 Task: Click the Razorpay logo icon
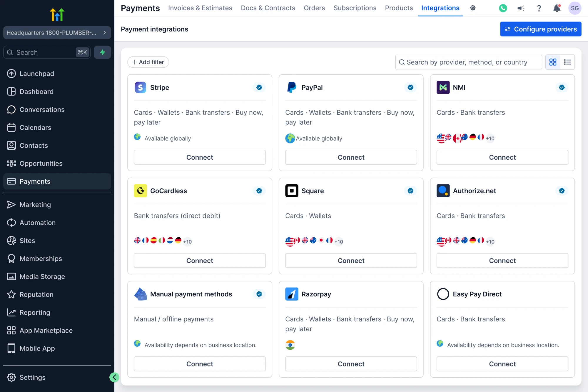point(292,294)
